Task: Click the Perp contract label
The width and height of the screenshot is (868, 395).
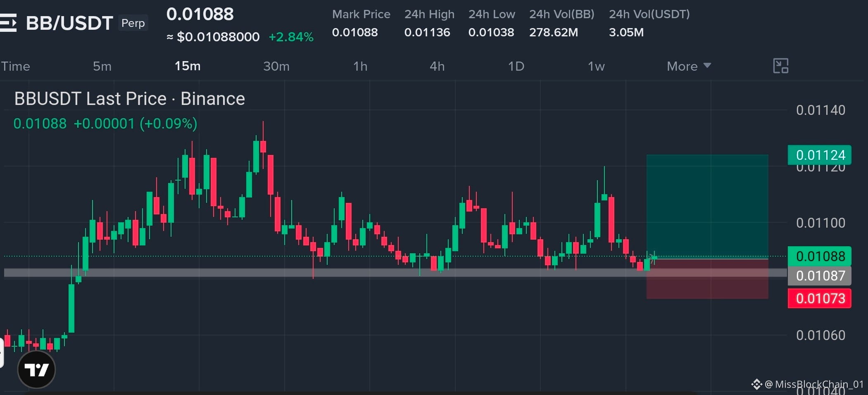Action: [133, 23]
